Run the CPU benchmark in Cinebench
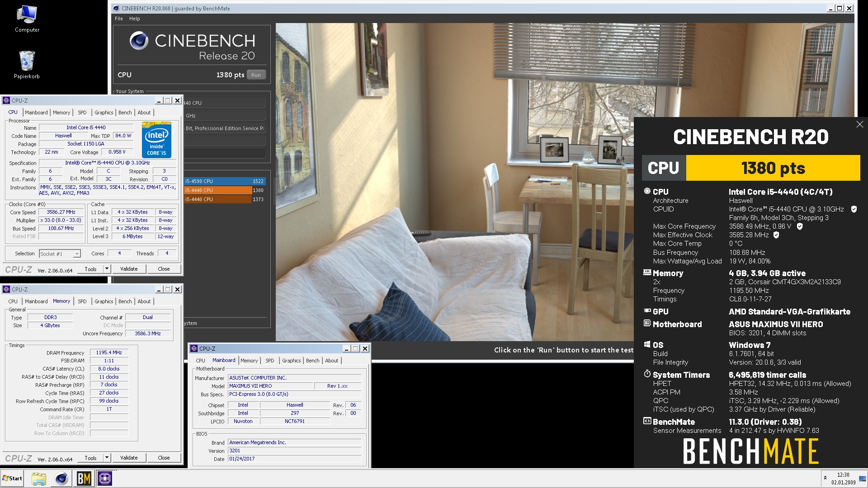 (256, 75)
